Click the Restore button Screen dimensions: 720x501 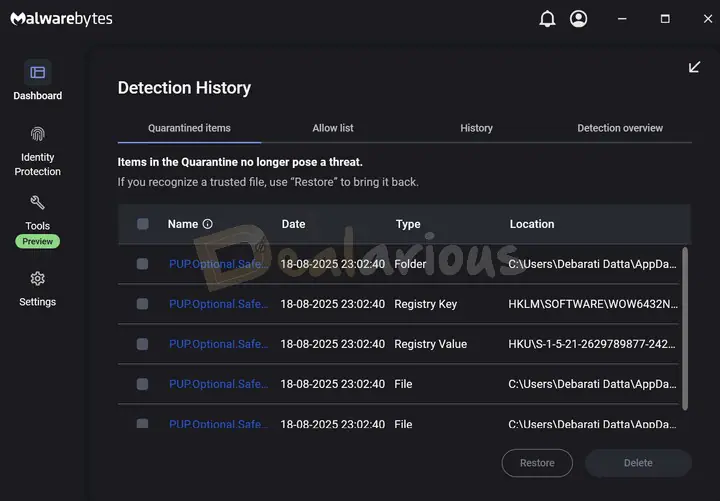coord(537,463)
